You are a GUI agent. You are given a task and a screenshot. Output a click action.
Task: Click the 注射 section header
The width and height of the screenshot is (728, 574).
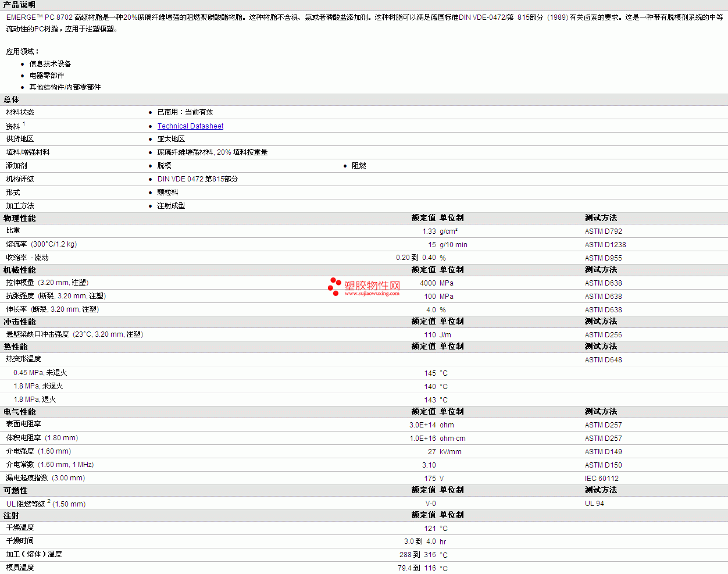coord(12,515)
